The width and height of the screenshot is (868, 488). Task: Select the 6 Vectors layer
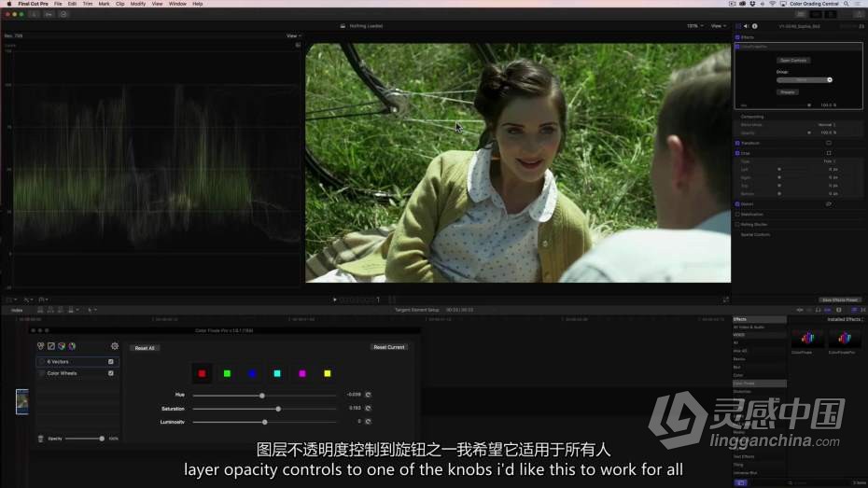pyautogui.click(x=77, y=362)
